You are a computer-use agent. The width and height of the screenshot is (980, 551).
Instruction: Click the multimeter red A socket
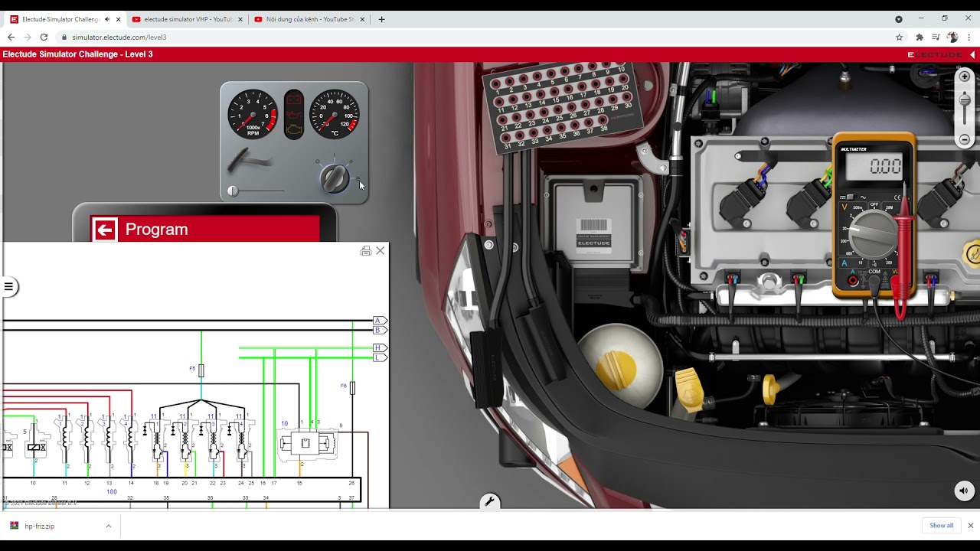[853, 281]
